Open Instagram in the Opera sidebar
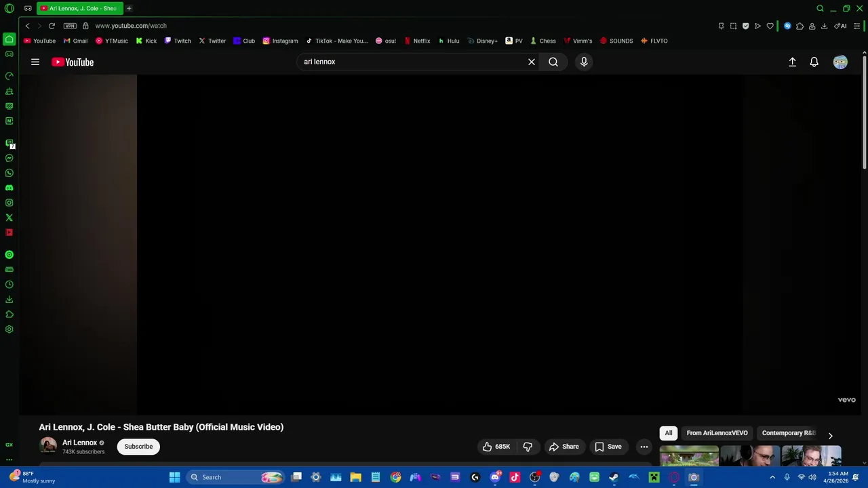The height and width of the screenshot is (488, 868). click(9, 203)
